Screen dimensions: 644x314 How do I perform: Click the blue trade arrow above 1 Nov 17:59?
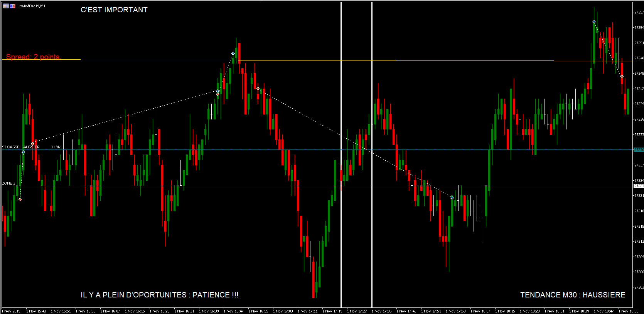click(452, 198)
